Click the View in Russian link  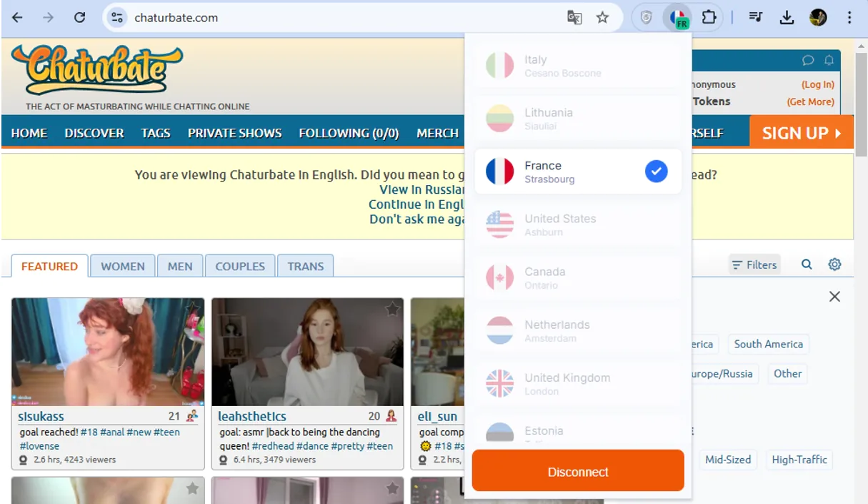click(421, 189)
